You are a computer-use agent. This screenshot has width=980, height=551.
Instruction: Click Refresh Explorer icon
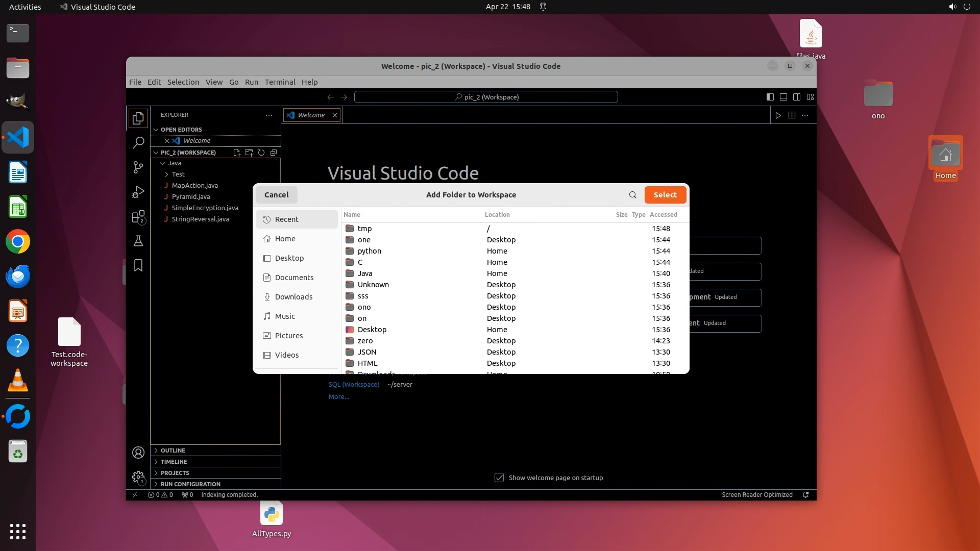(x=261, y=153)
